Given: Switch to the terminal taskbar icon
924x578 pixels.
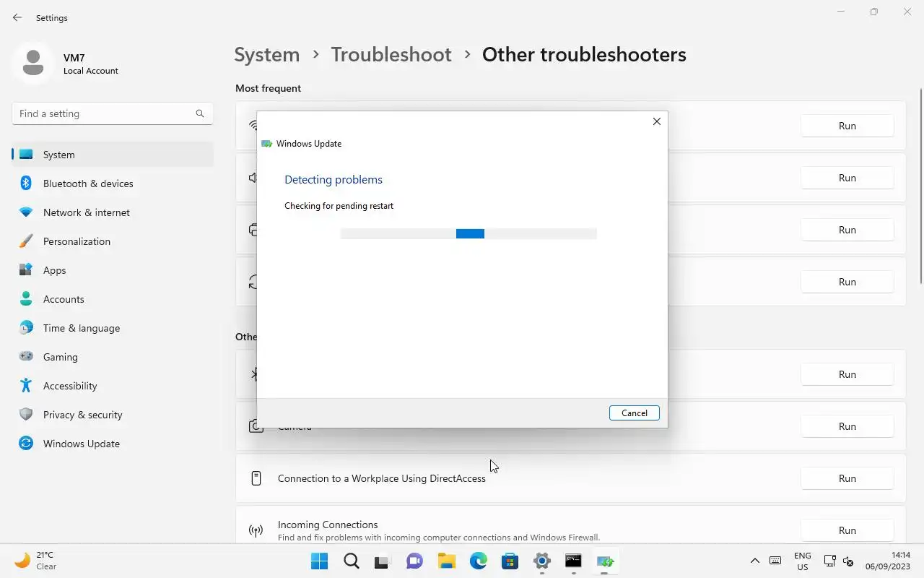Looking at the screenshot, I should coord(573,561).
